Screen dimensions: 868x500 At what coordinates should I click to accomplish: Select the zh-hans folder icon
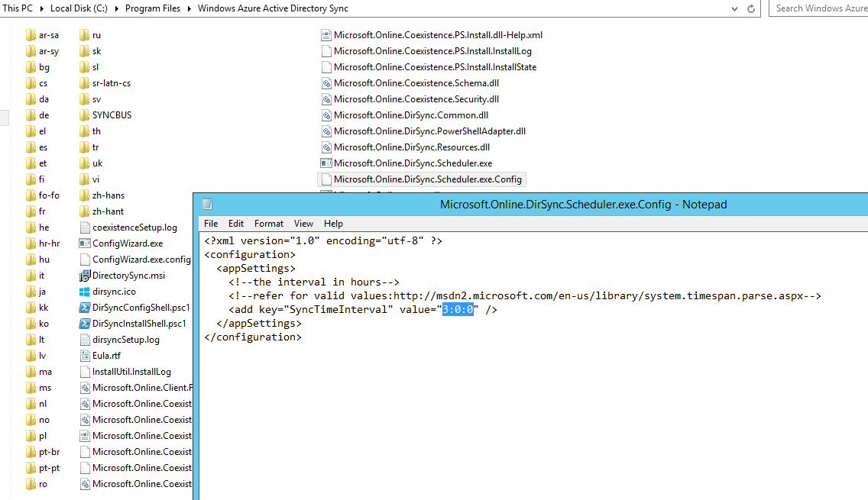click(x=86, y=195)
